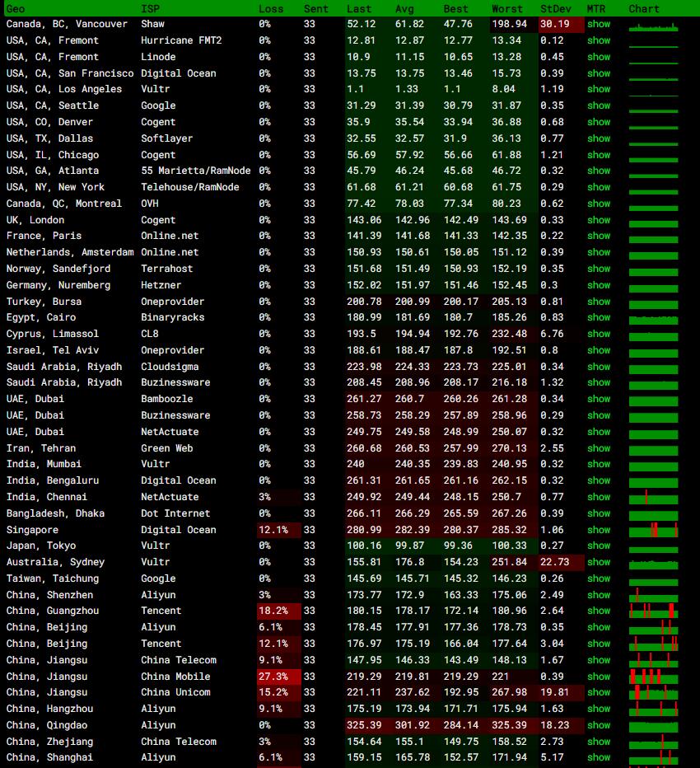Screen dimensions: 700x768
Task: Click the Geo column header
Action: click(16, 9)
